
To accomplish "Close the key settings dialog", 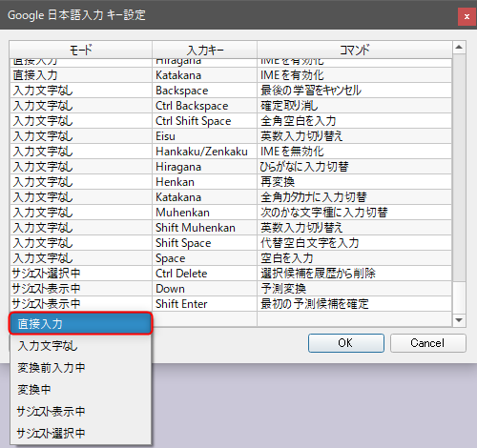I will [467, 16].
